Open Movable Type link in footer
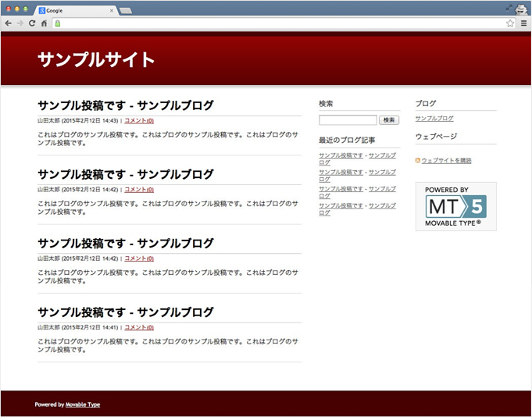The image size is (532, 417). [x=83, y=405]
